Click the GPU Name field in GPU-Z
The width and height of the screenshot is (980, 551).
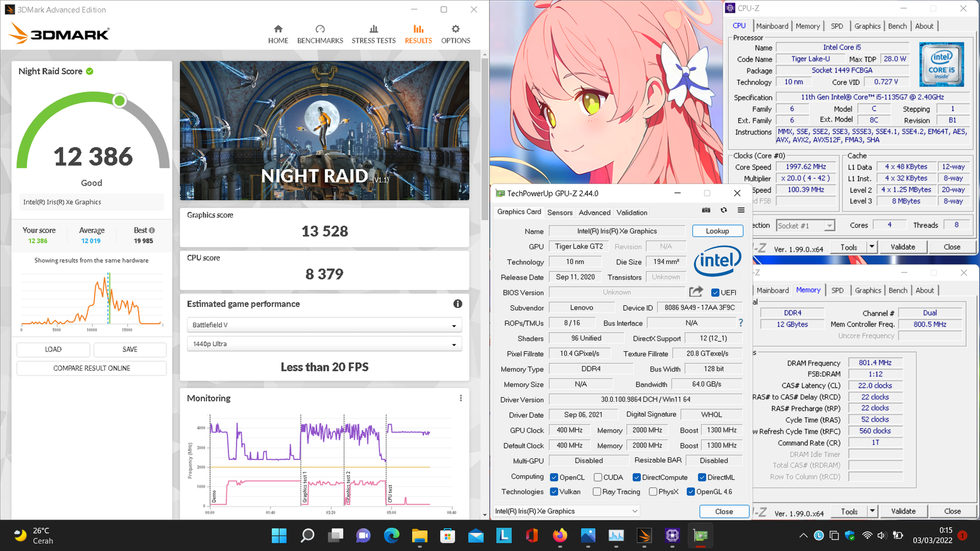[x=617, y=231]
